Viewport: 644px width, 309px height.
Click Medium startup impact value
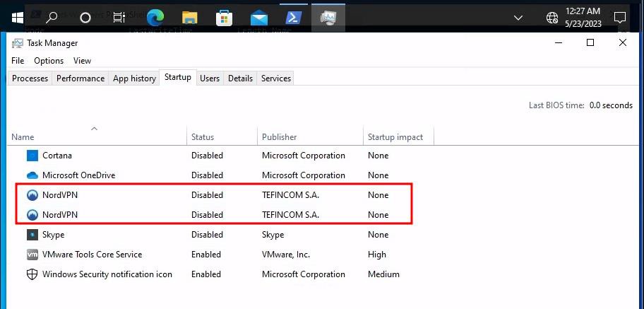[383, 274]
